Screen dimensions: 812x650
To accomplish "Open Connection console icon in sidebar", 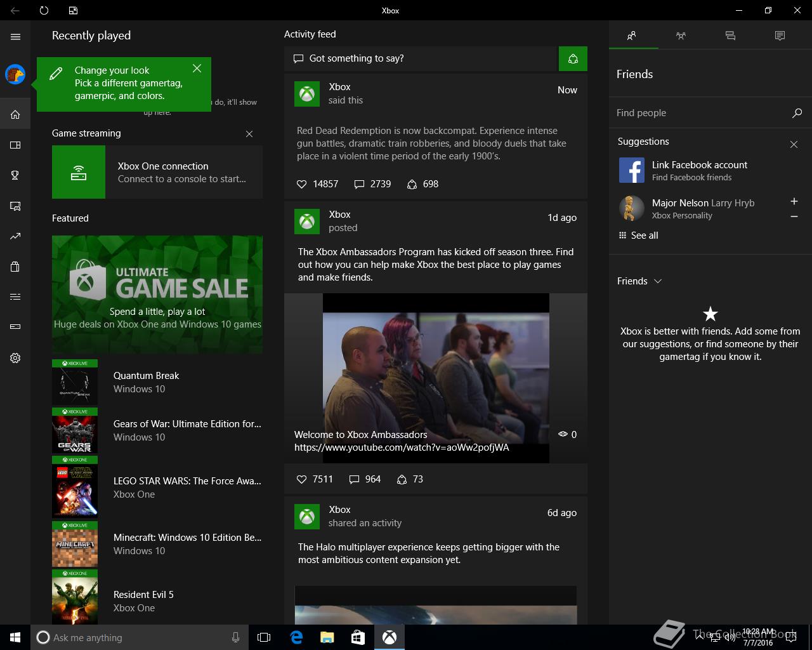I will pos(15,327).
